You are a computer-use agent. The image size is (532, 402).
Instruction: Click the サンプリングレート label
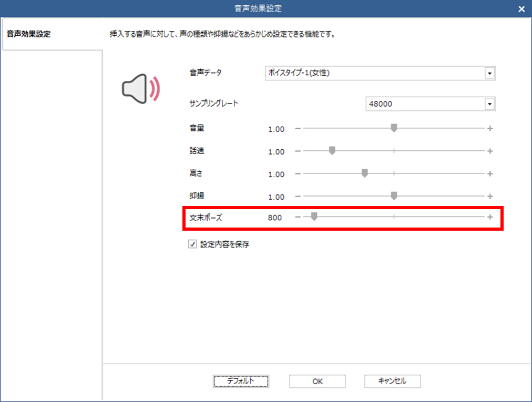pyautogui.click(x=214, y=104)
